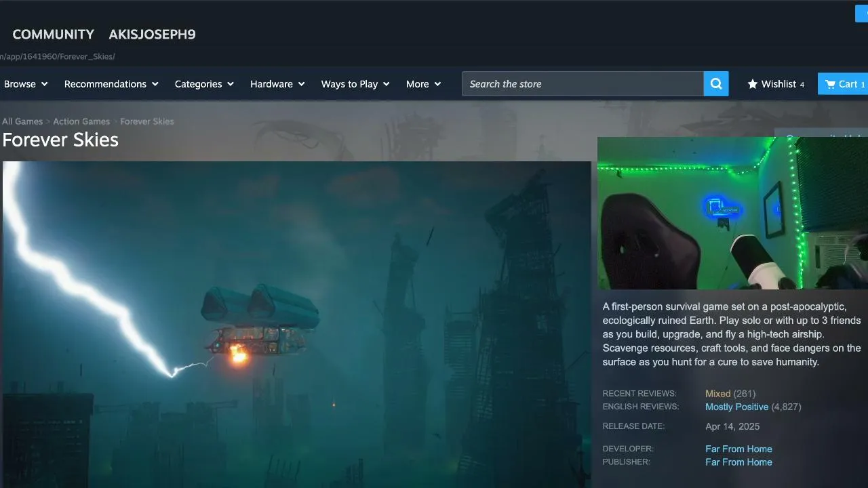Click the ENGLISH REVIEWS label

[641, 407]
